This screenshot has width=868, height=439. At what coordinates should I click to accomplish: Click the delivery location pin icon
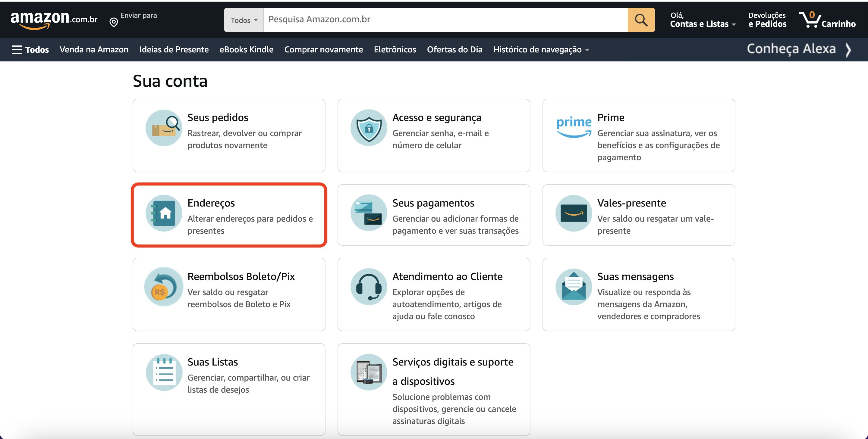tap(114, 23)
